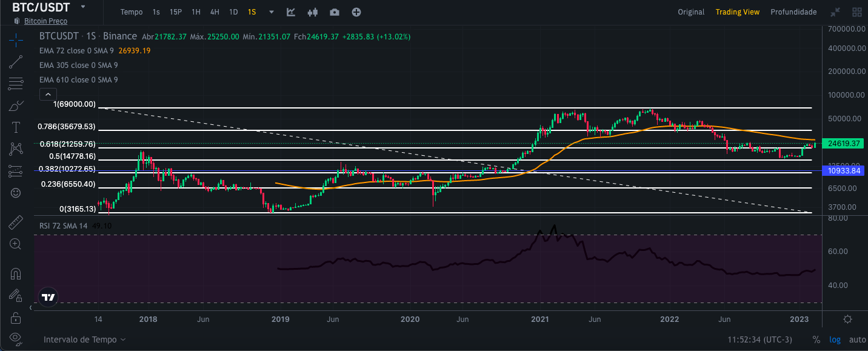Toggle auto scale mode
This screenshot has height=351, width=868.
(858, 339)
